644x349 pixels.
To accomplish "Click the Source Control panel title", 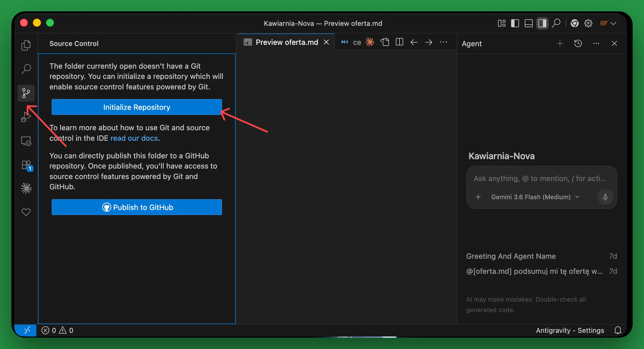I will pyautogui.click(x=74, y=43).
